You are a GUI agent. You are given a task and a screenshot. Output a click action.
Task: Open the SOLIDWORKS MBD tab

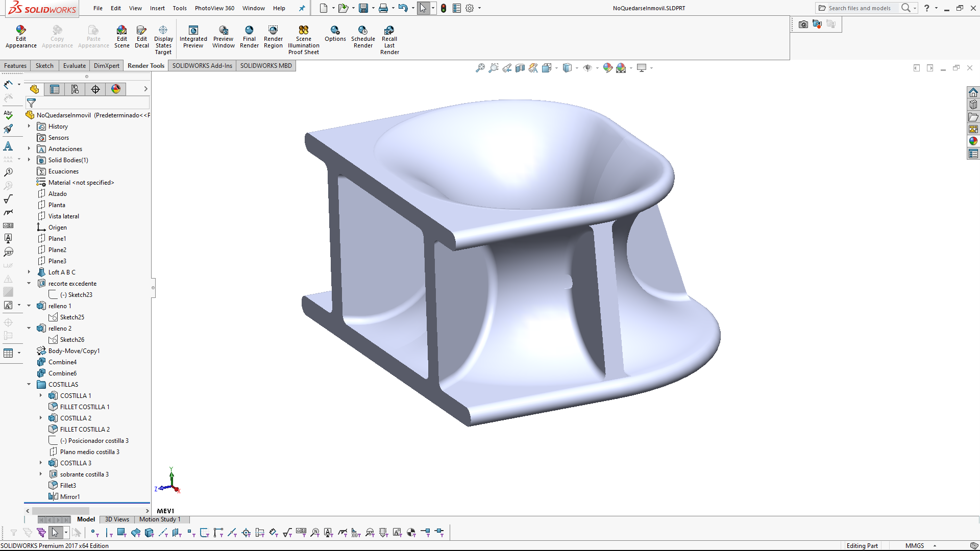[266, 65]
